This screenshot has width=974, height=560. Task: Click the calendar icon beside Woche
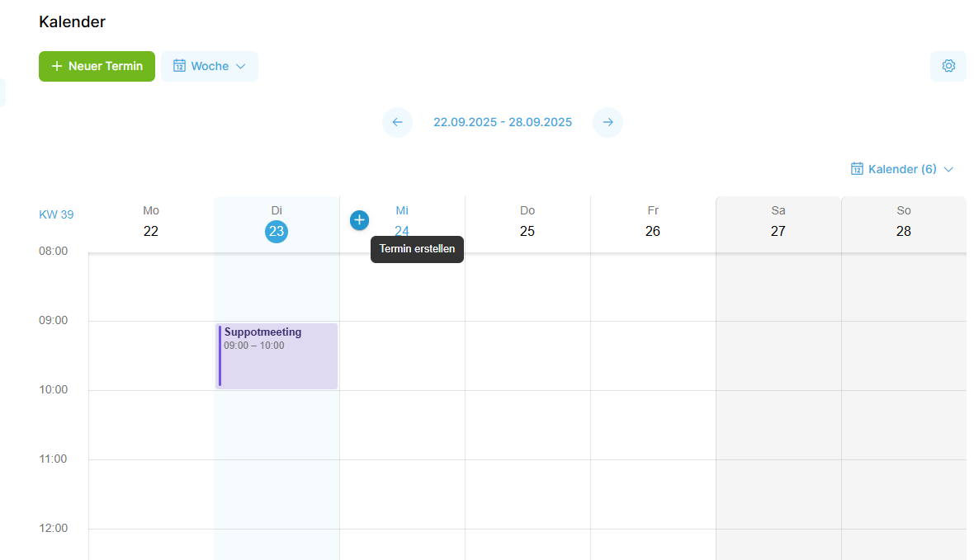click(x=179, y=66)
